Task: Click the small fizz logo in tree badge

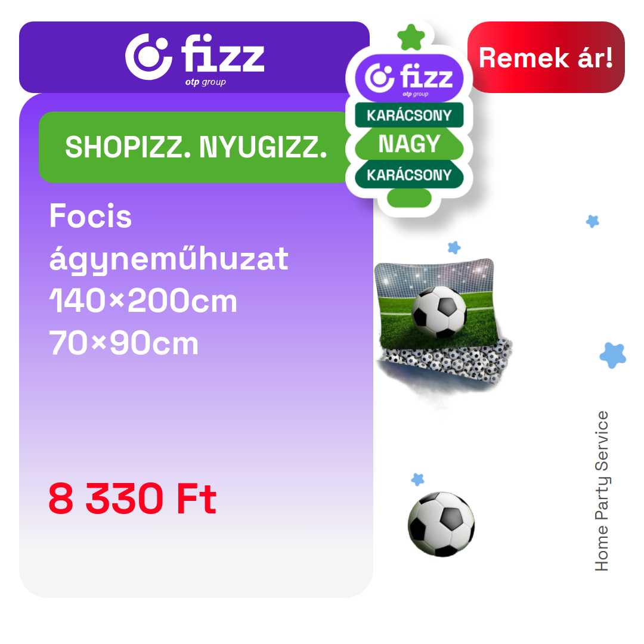Action: coord(409,79)
